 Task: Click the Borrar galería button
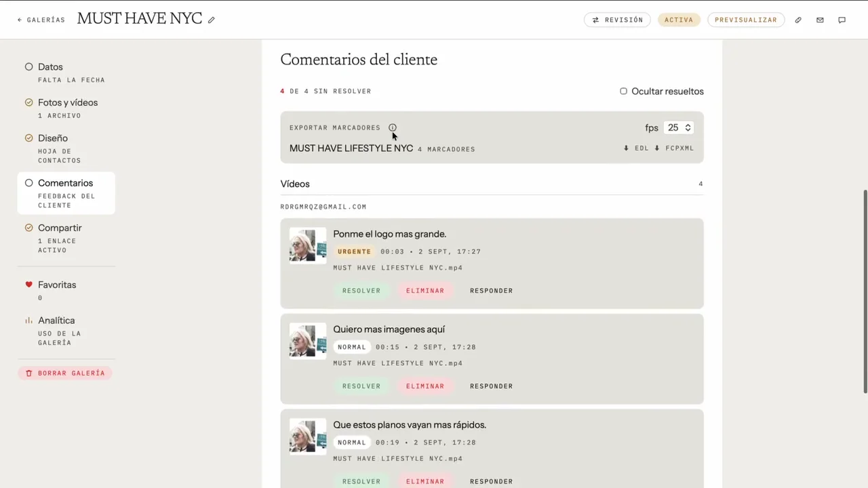click(65, 373)
